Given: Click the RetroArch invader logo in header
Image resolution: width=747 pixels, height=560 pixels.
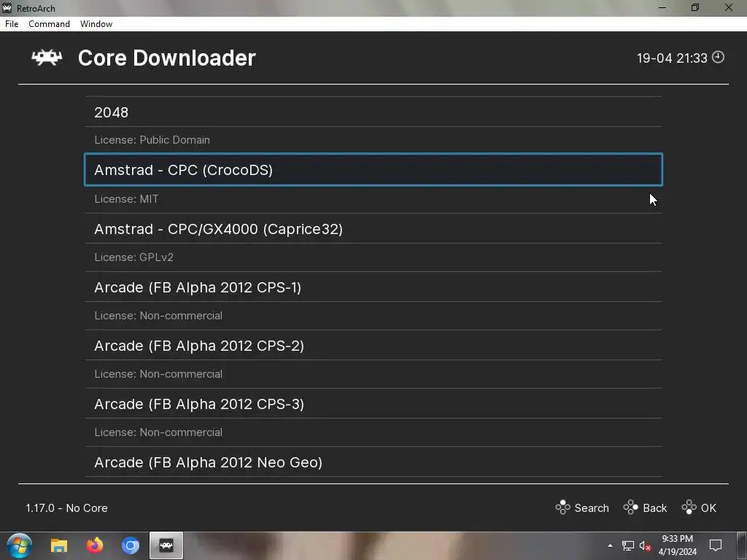Looking at the screenshot, I should [x=47, y=58].
